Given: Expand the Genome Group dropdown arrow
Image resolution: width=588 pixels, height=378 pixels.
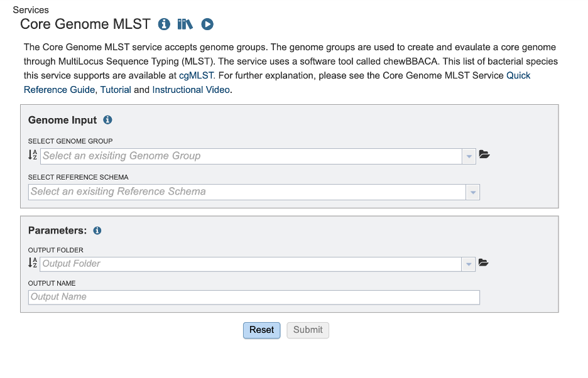Looking at the screenshot, I should coord(468,156).
